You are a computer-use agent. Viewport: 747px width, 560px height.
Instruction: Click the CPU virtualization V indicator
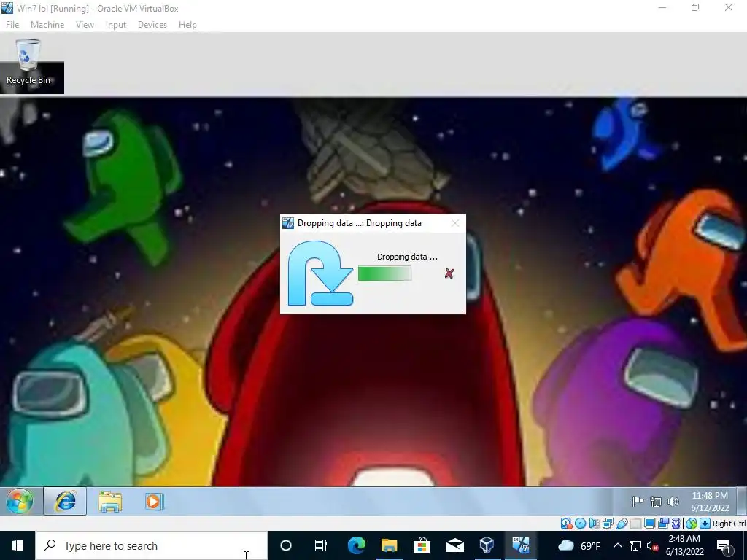(x=678, y=524)
